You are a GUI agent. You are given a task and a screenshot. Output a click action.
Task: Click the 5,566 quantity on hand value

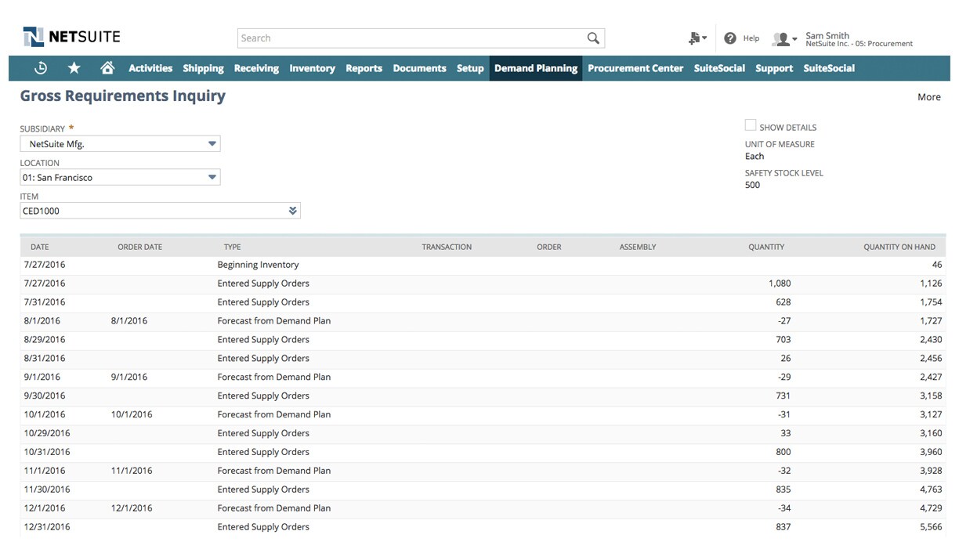931,527
